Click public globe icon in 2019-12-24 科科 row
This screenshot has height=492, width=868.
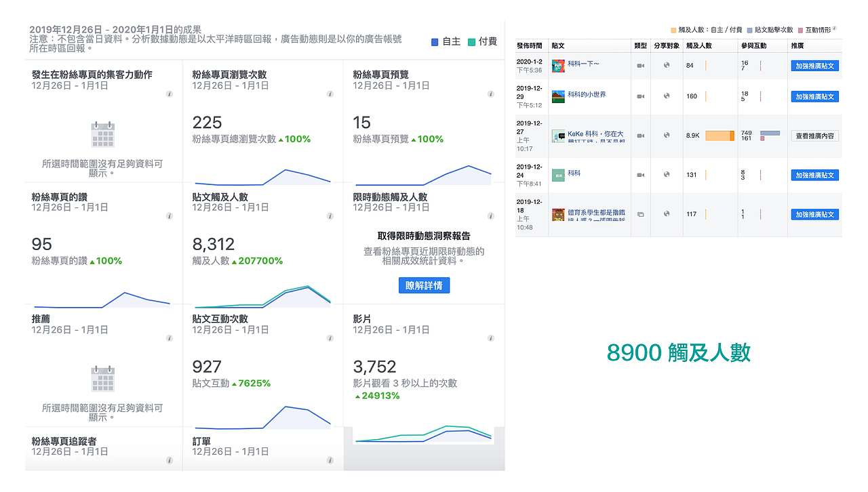click(x=667, y=174)
